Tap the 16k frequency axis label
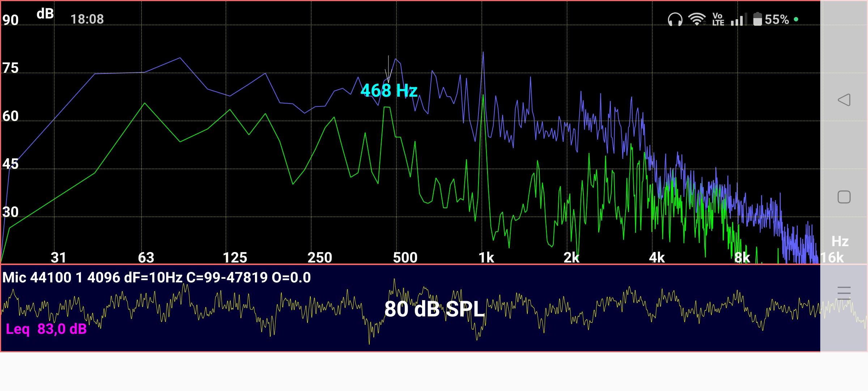 [832, 257]
